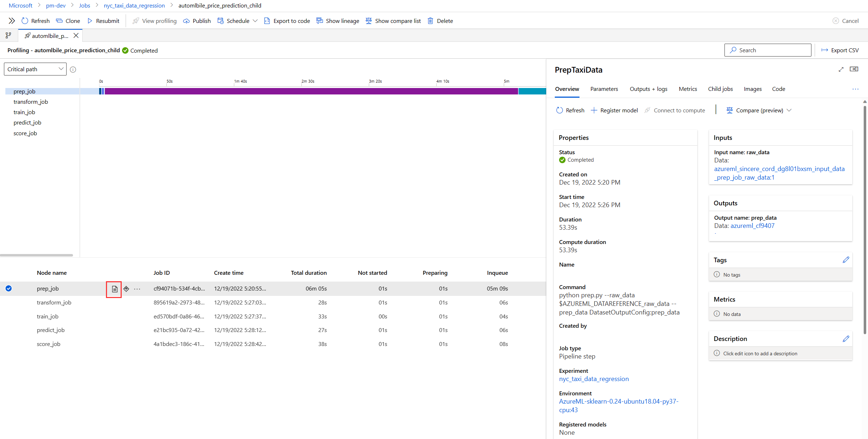Click the locate-in-canvas target icon for prep_job
This screenshot has height=439, width=868.
[x=126, y=289]
